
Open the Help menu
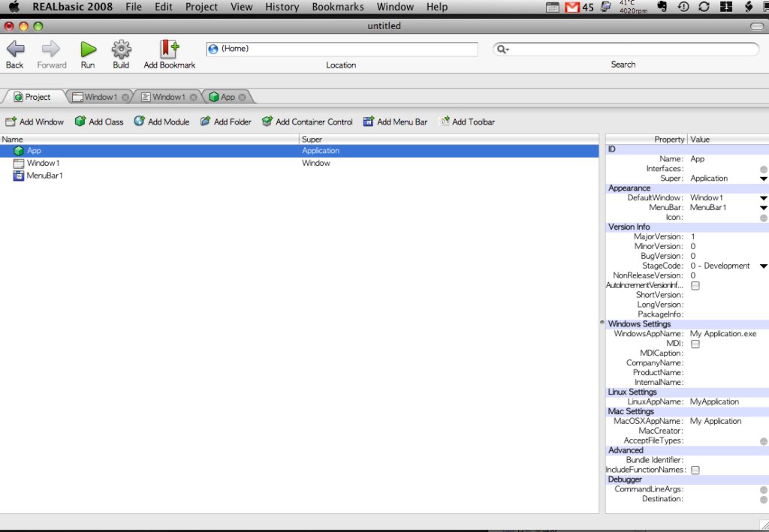point(437,7)
